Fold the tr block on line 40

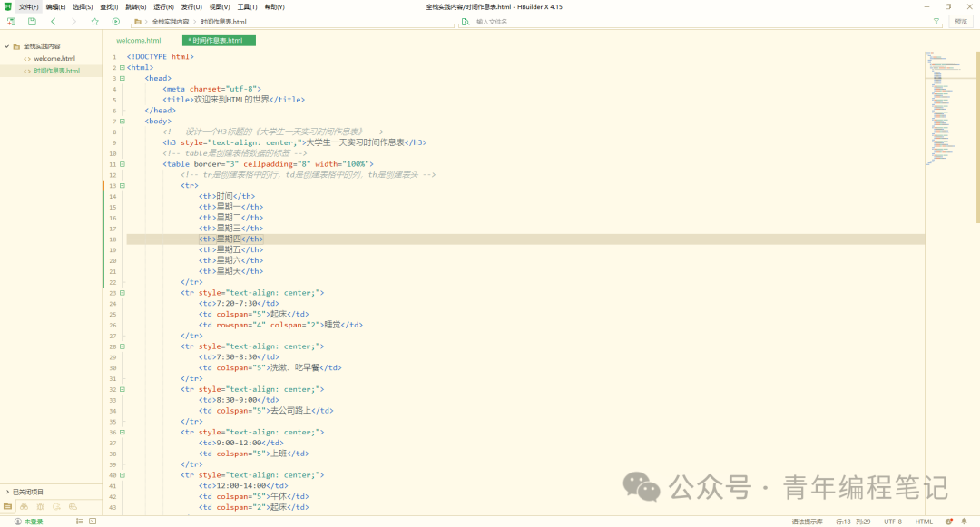tap(122, 475)
